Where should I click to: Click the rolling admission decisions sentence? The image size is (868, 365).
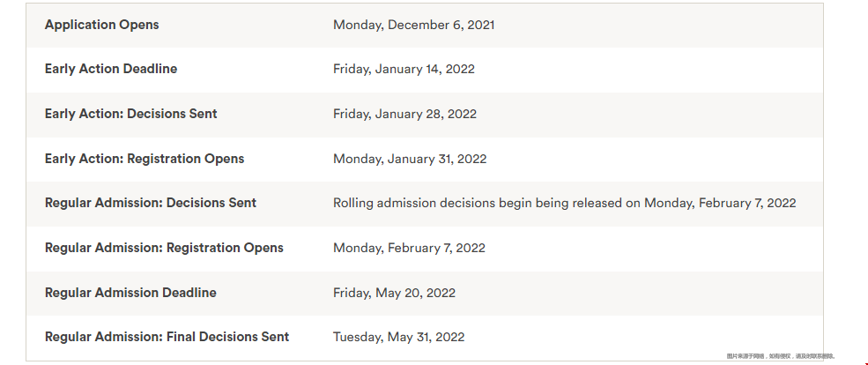(565, 204)
